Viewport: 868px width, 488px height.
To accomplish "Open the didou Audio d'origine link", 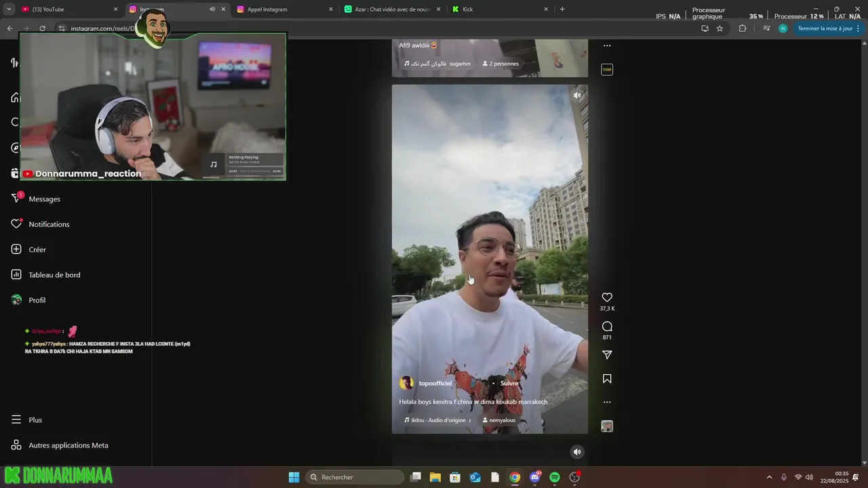I will click(437, 420).
